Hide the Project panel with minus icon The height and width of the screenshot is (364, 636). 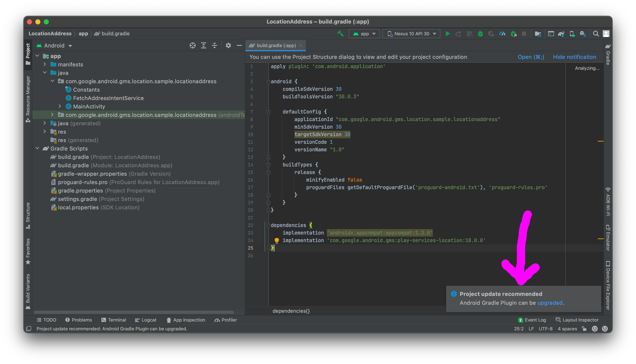(x=239, y=45)
